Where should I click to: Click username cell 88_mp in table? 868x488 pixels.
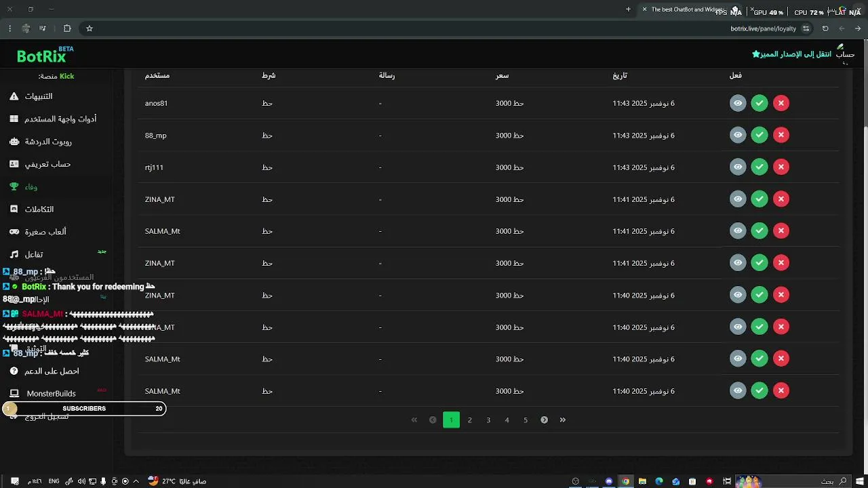tap(155, 136)
